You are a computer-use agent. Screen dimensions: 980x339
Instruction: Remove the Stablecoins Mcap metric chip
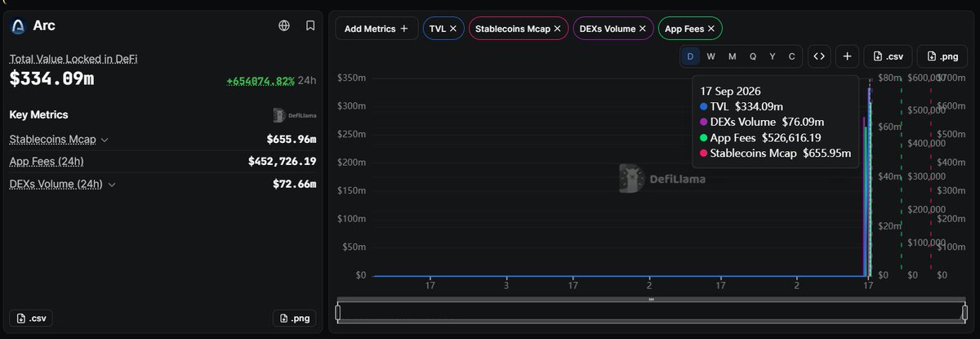(557, 29)
